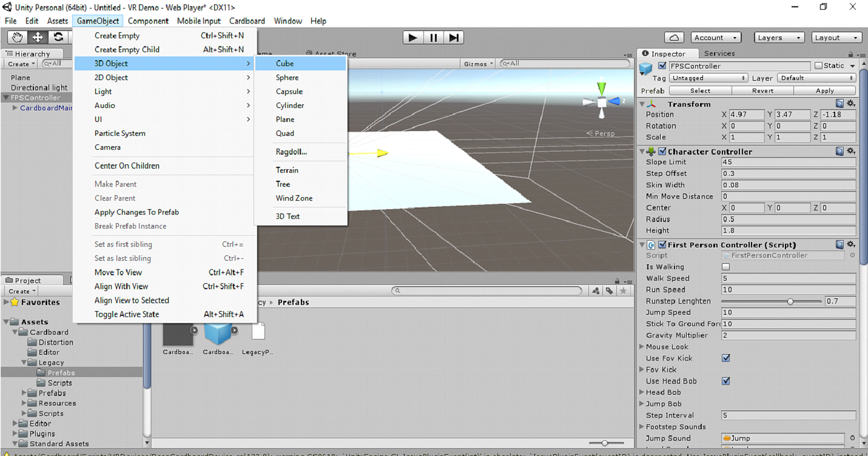
Task: Click the Runstep Lenghten slider
Action: point(772,301)
